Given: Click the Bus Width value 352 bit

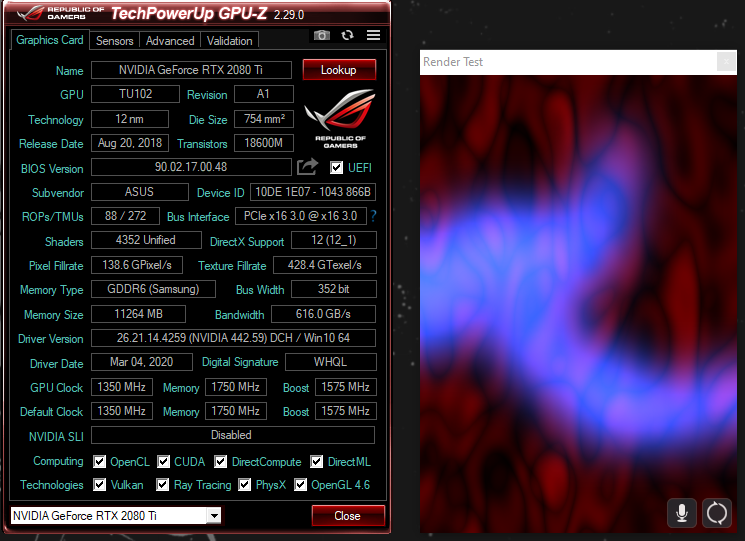Looking at the screenshot, I should click(x=334, y=289).
